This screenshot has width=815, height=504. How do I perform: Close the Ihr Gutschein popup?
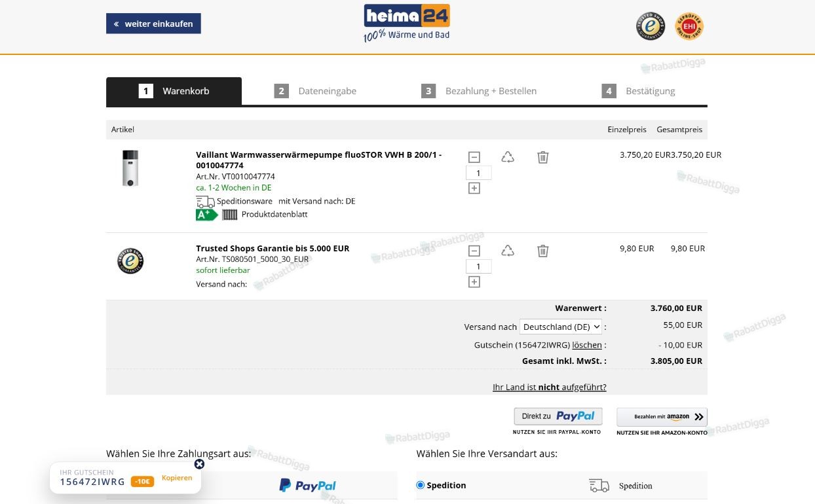point(199,464)
